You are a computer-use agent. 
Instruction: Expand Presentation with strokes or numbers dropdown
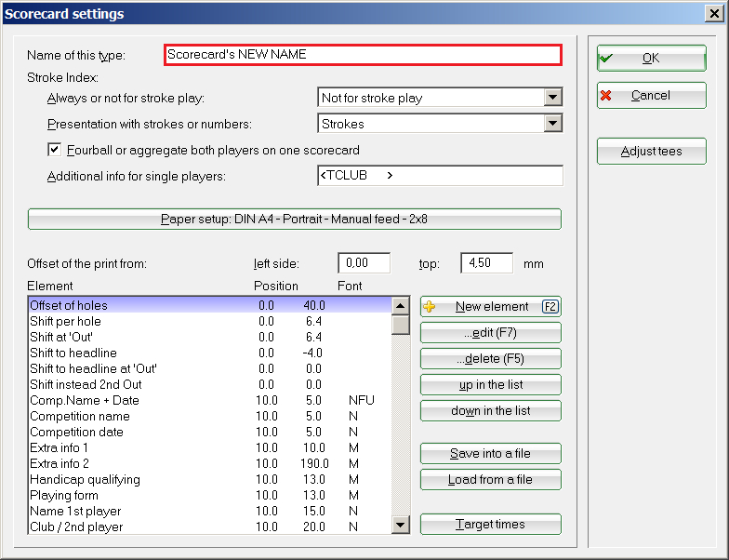(553, 124)
